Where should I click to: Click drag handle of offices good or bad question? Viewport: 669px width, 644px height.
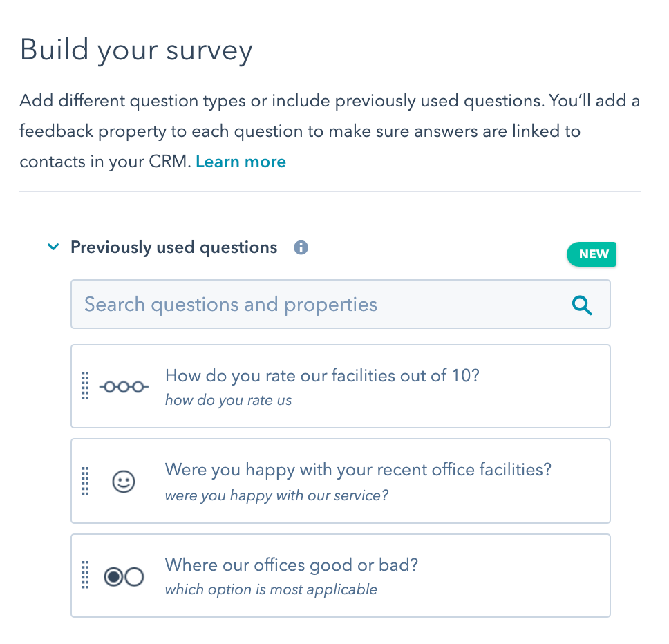[x=85, y=575]
